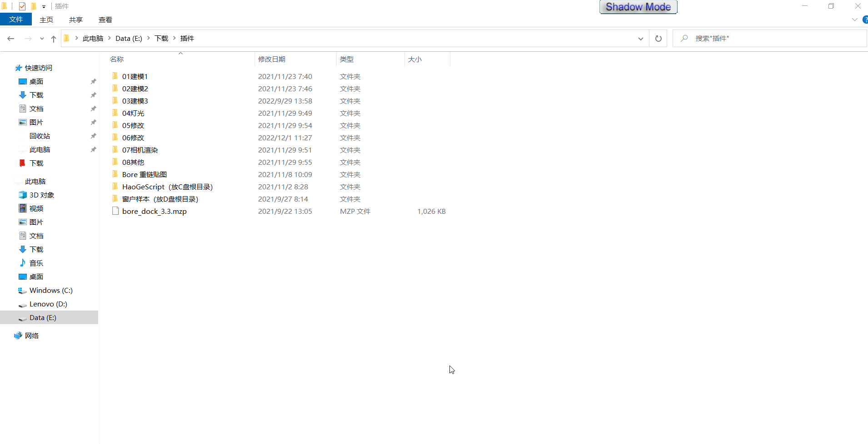Open Customize Quick Access Toolbar dropdown
Viewport: 868px width, 444px height.
point(44,6)
